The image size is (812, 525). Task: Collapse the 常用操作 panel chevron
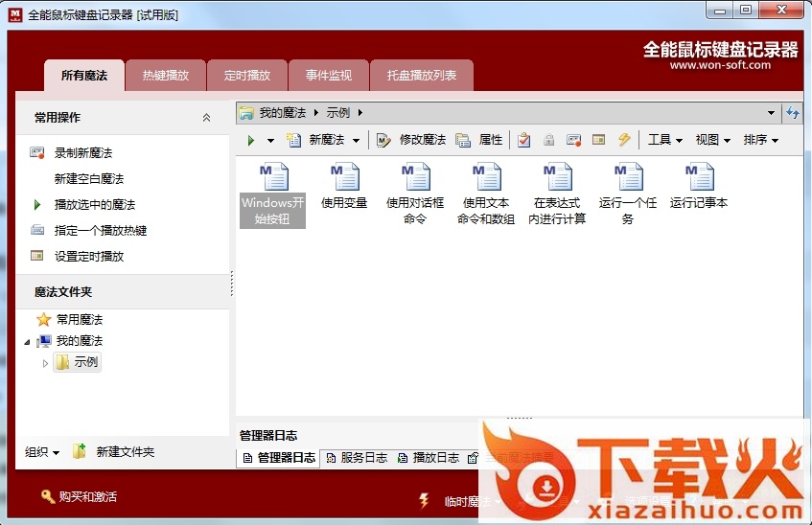coord(207,118)
